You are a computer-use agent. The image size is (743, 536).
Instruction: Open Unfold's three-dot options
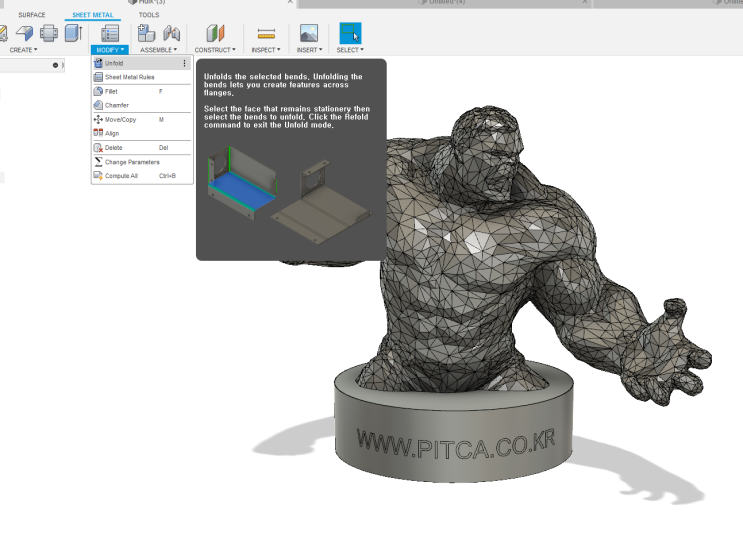(185, 63)
